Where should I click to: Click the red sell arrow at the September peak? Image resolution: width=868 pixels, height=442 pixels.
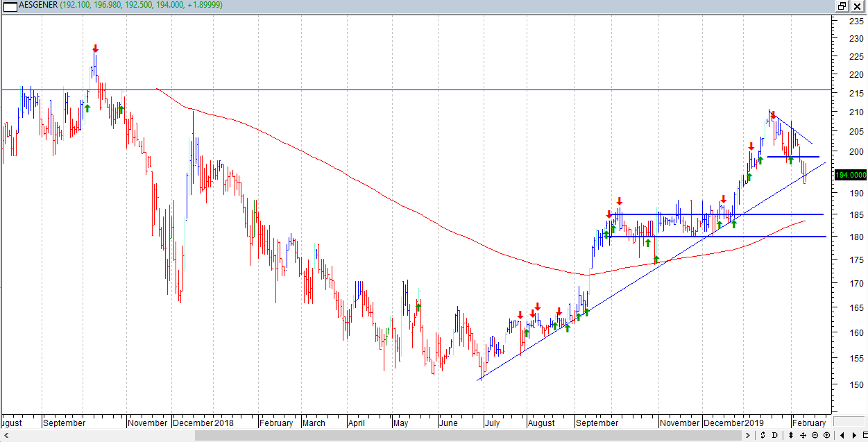click(x=96, y=49)
